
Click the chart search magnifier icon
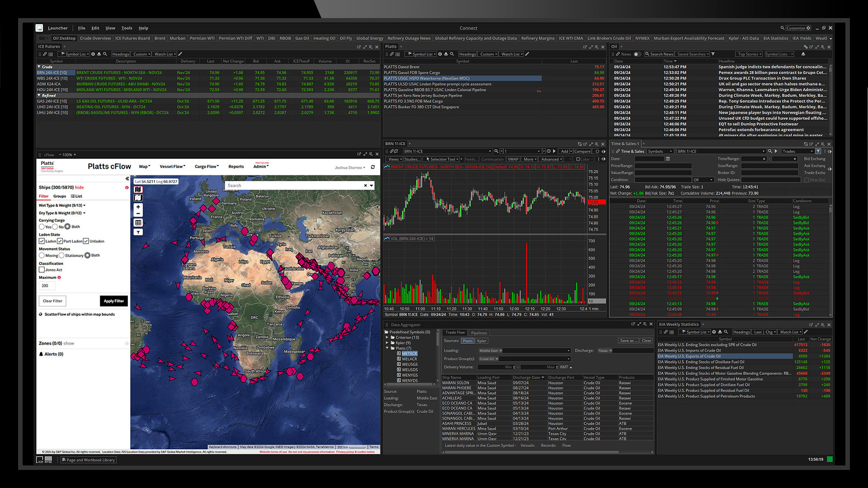[x=496, y=151]
